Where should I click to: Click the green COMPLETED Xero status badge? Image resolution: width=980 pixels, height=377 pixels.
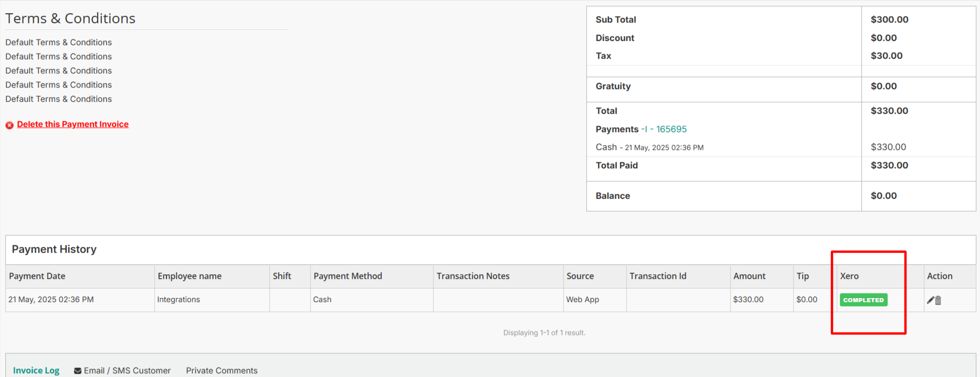(863, 300)
